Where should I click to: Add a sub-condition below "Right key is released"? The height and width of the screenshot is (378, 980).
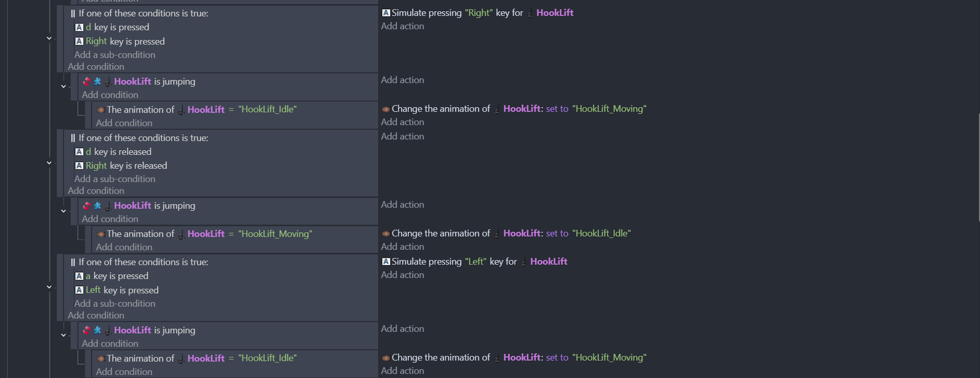click(115, 179)
